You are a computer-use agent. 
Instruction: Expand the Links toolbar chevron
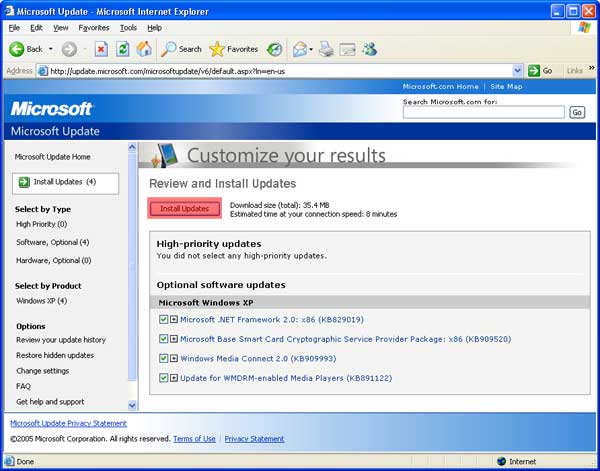click(592, 68)
